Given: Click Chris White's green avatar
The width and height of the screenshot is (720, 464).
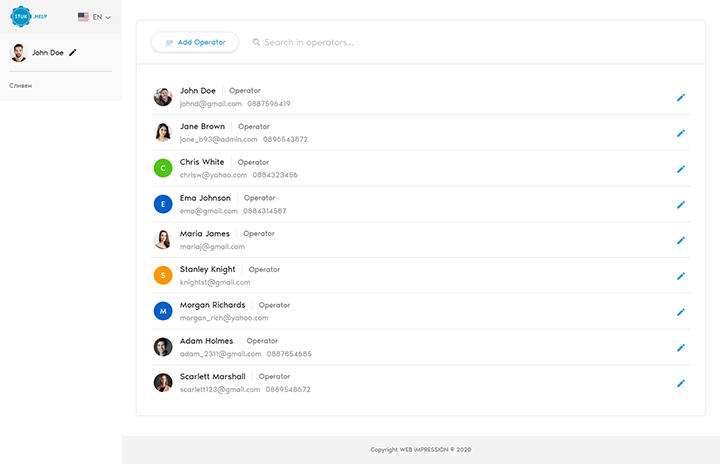Looking at the screenshot, I should tap(163, 168).
